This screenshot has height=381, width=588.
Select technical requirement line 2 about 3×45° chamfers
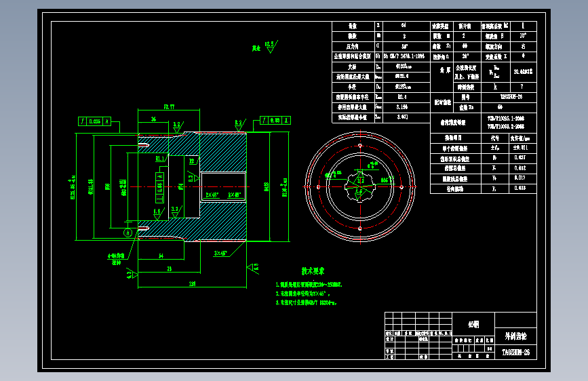[303, 294]
